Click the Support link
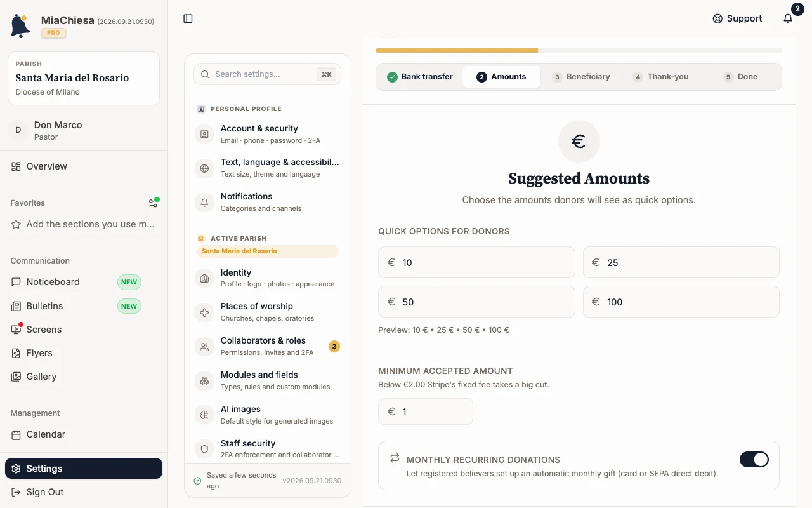The height and width of the screenshot is (508, 812). tap(737, 19)
